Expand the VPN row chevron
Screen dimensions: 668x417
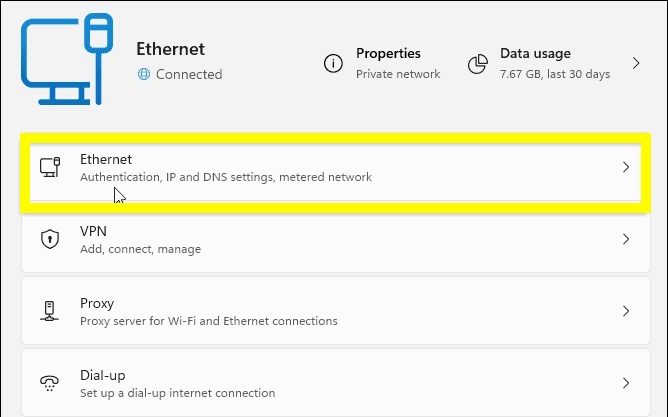click(x=626, y=239)
